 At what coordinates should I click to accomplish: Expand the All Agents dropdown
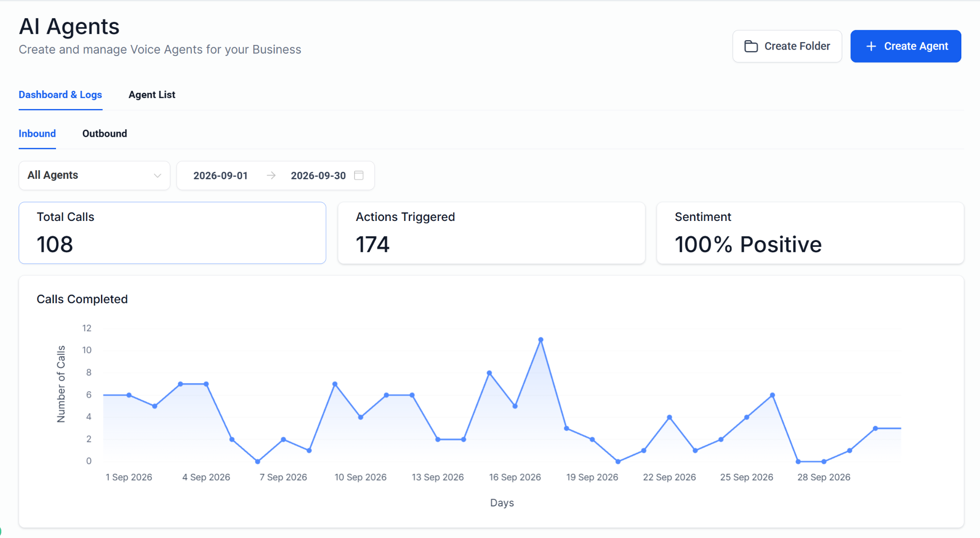point(94,175)
